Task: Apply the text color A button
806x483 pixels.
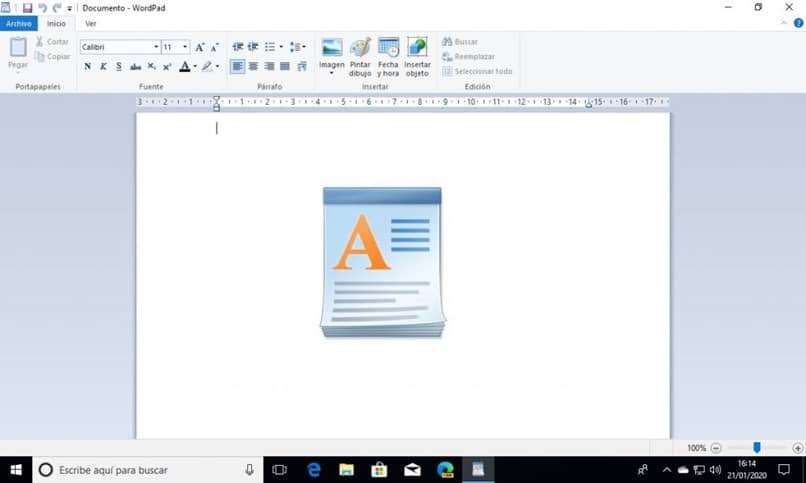Action: click(x=185, y=66)
